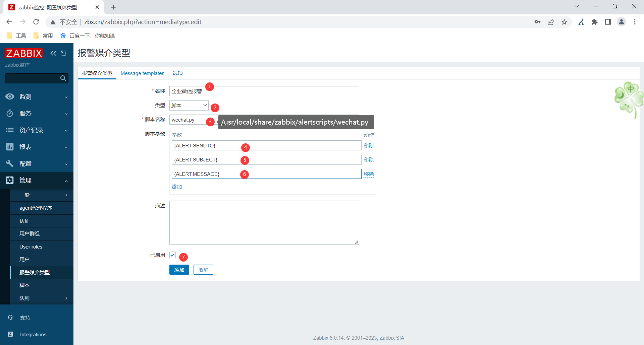644x345 pixels.
Task: Open the Chrome three-dot menu
Action: 635,22
